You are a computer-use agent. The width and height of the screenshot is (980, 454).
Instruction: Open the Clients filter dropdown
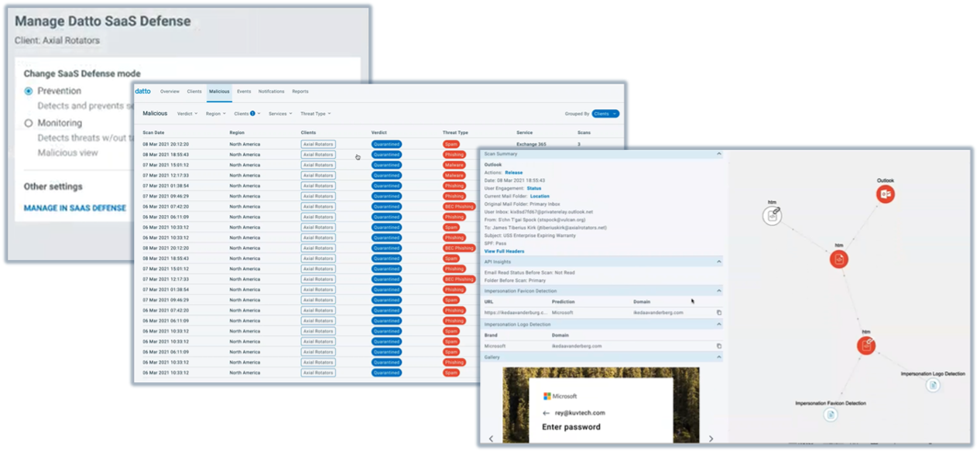coord(247,114)
